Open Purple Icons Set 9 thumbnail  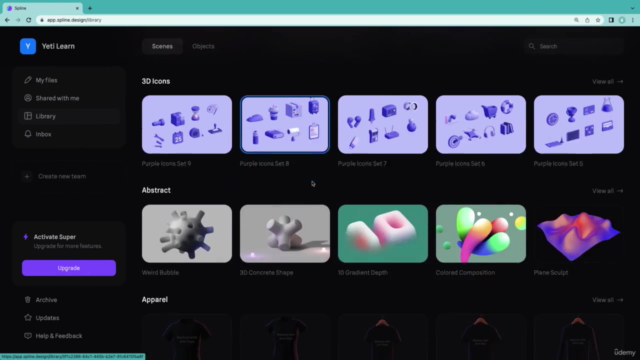[187, 124]
